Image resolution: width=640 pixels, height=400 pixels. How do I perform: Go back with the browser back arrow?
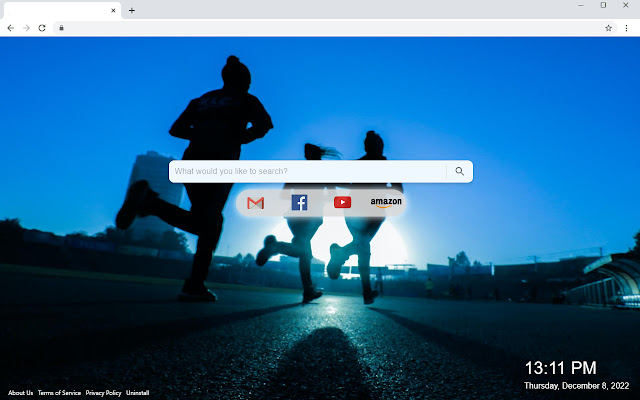pyautogui.click(x=11, y=28)
